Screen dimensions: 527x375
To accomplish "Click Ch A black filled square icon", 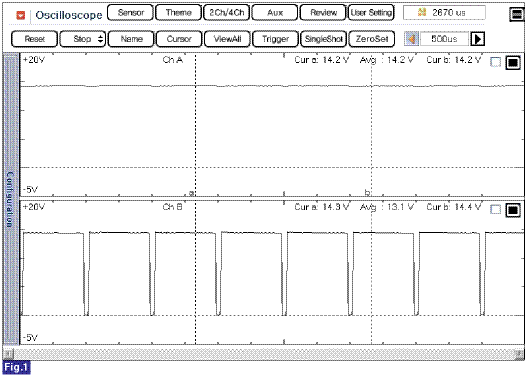I will (x=513, y=62).
